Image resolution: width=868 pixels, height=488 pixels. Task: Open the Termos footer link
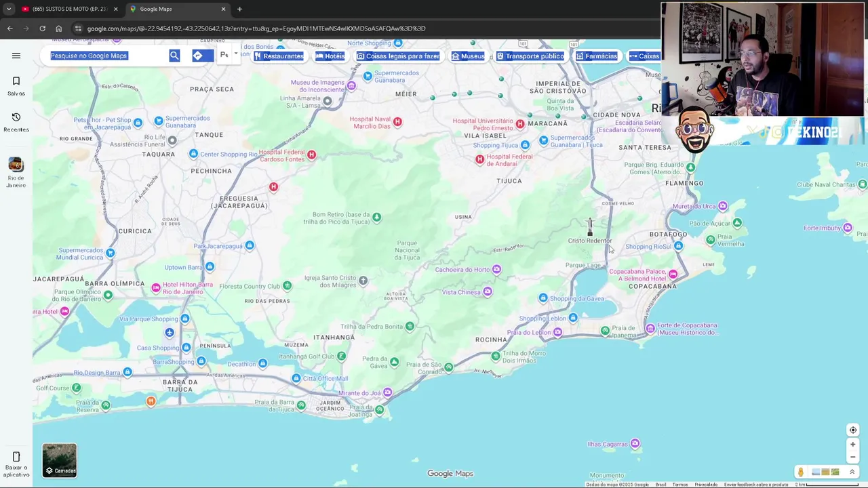(x=680, y=485)
